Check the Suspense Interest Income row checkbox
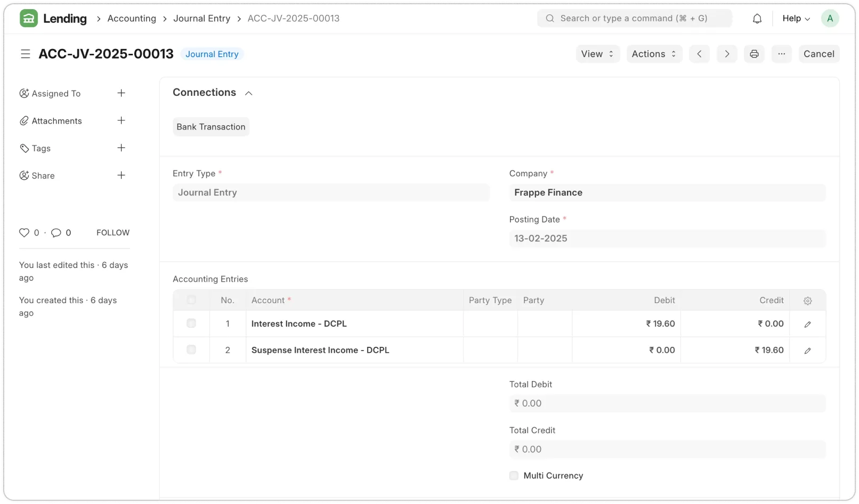Viewport: 859px width, 504px height. click(191, 350)
